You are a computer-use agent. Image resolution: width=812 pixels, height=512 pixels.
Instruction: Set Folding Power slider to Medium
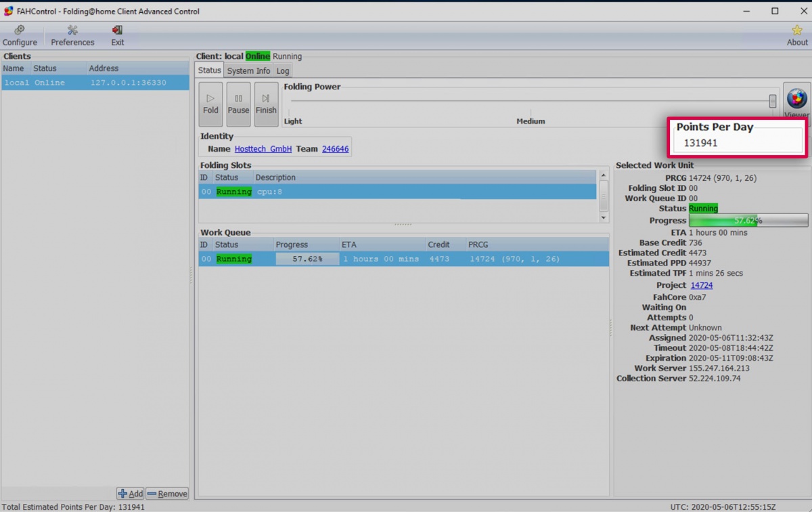pyautogui.click(x=531, y=100)
